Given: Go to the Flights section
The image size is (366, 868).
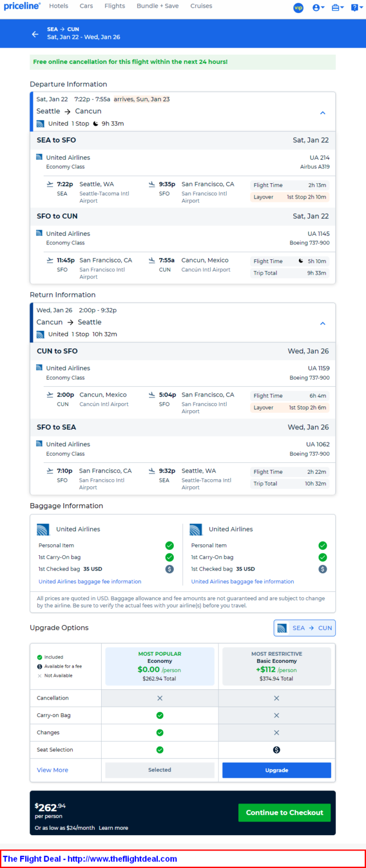Looking at the screenshot, I should (115, 6).
